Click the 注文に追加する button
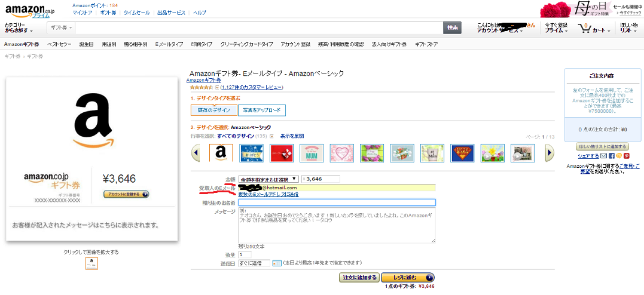Screen dimensions: 644x295 pos(359,278)
